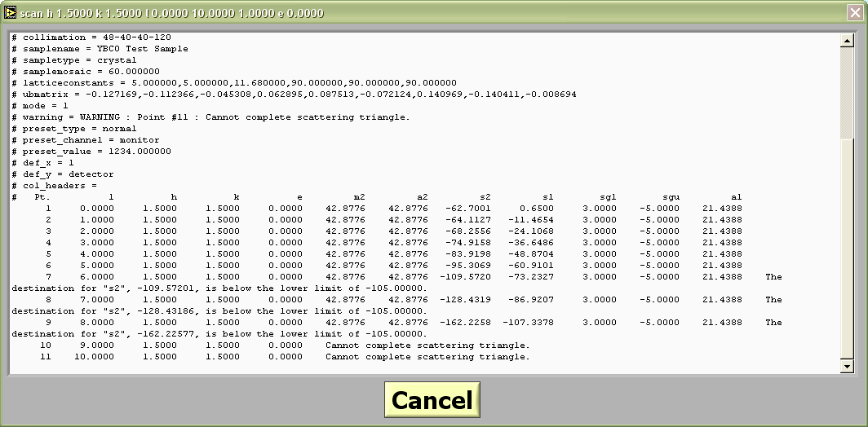Click the s2 column header
The width and height of the screenshot is (868, 427).
[485, 197]
